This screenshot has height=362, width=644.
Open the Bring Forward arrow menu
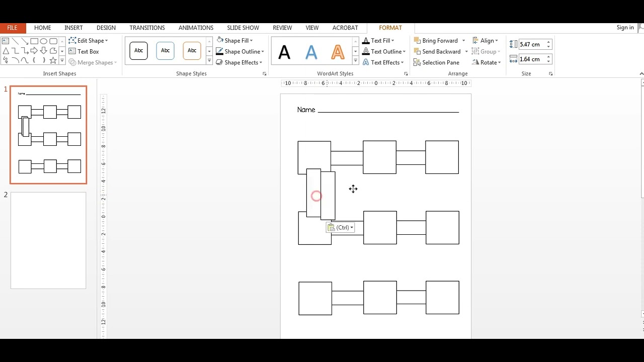click(x=463, y=41)
